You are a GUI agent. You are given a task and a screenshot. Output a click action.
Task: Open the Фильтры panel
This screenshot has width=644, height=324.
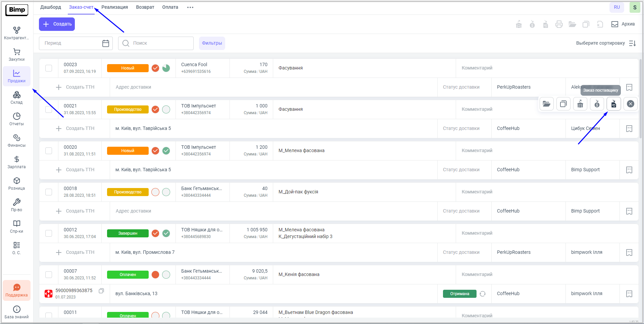[x=212, y=43]
